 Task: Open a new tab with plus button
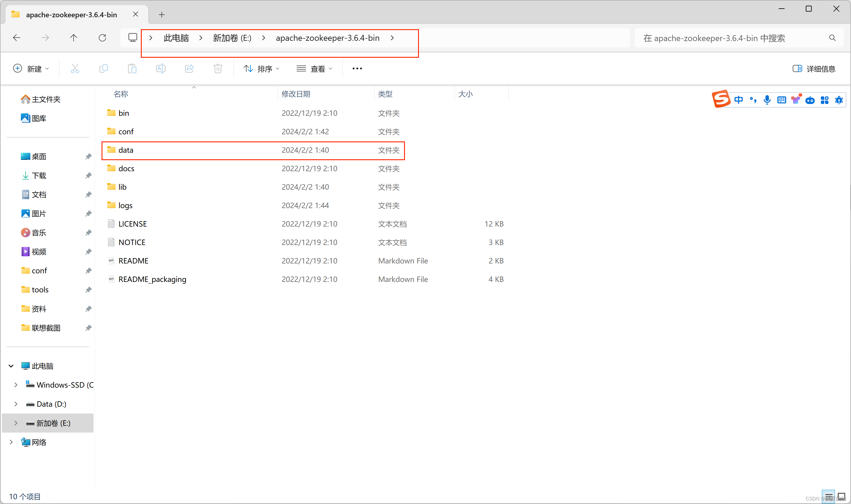[162, 15]
